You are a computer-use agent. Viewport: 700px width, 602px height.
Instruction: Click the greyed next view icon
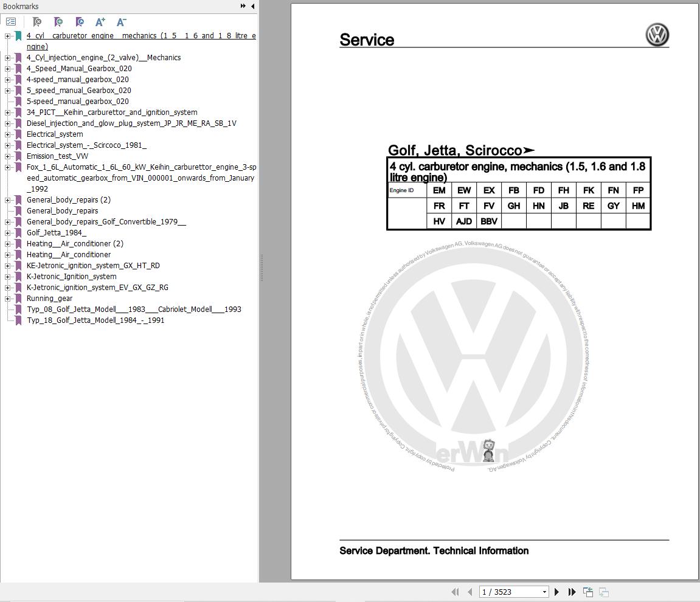point(603,592)
